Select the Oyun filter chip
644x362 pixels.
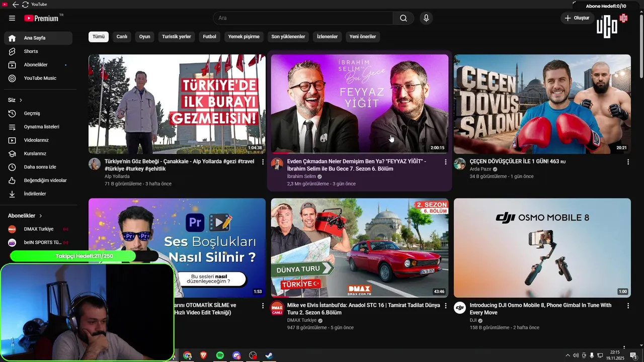tap(145, 37)
